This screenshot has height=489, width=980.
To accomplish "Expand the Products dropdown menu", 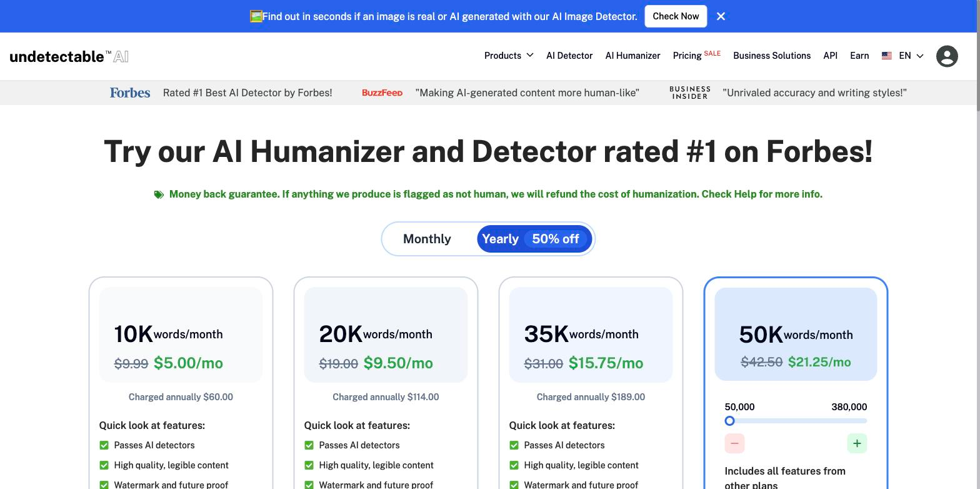I will click(509, 56).
